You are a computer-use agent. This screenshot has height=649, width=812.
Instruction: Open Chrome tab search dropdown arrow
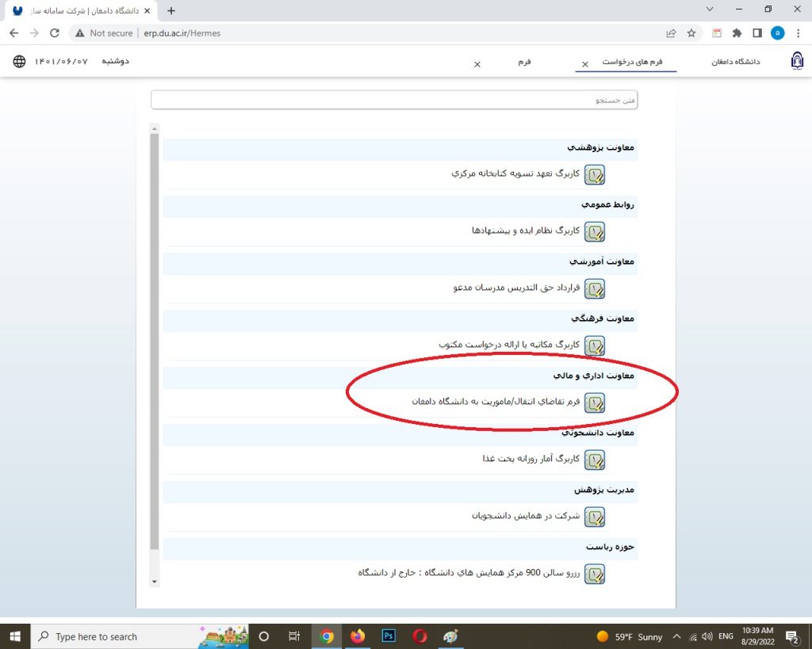pos(710,10)
